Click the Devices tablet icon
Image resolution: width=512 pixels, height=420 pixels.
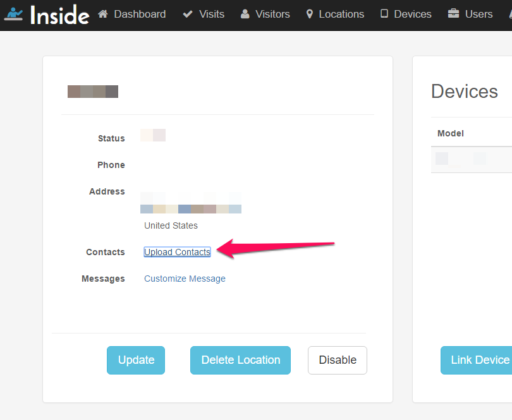384,14
